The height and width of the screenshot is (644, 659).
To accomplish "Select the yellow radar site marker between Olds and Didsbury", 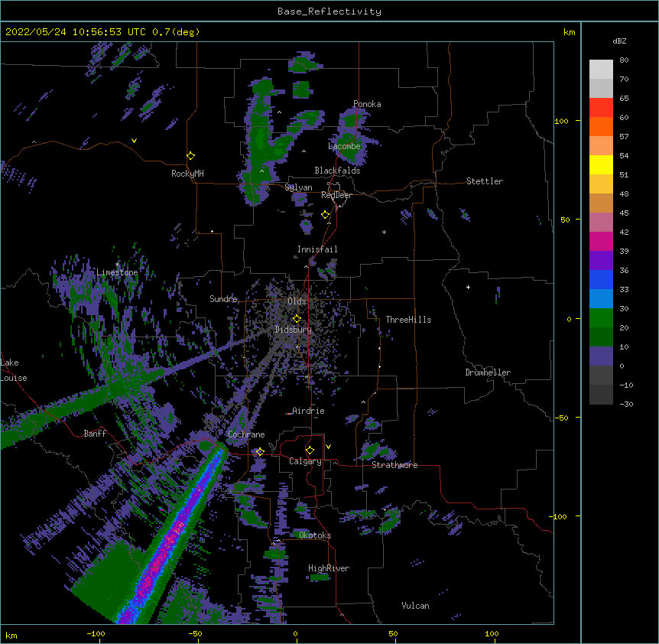I will click(297, 318).
